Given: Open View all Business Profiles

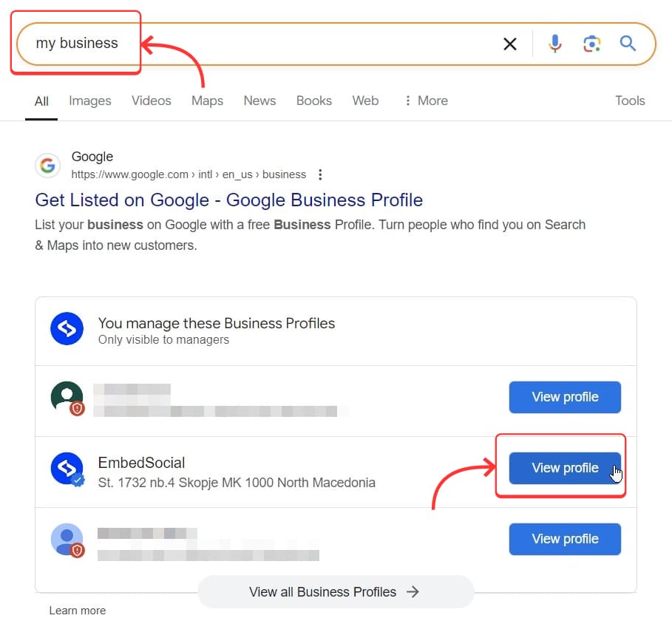Looking at the screenshot, I should click(336, 592).
